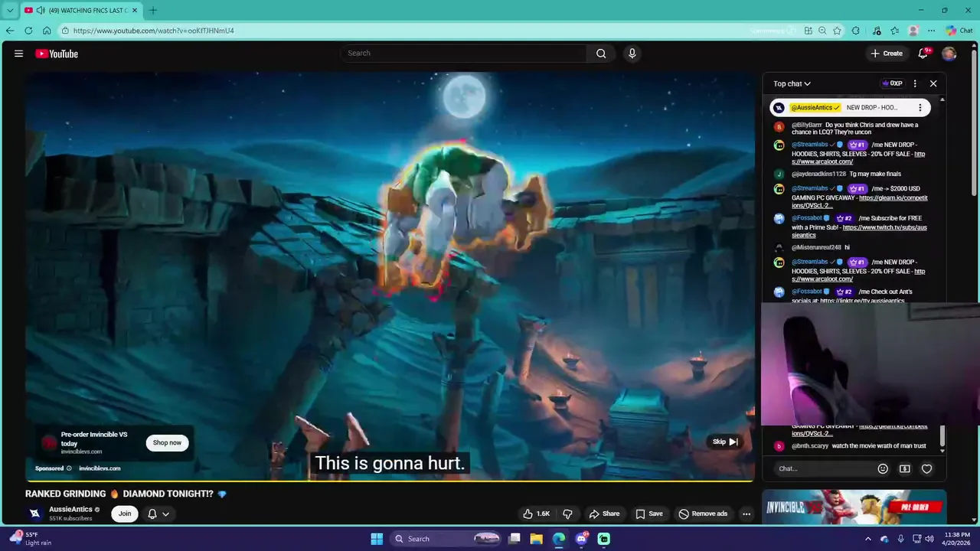
Task: Click the Create button
Action: click(x=887, y=54)
